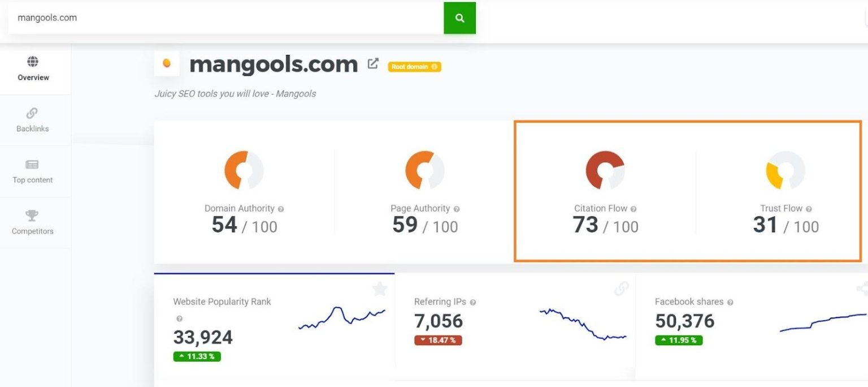Click inside the domain search input field
Viewport: 868px width, 387px height.
[x=226, y=18]
